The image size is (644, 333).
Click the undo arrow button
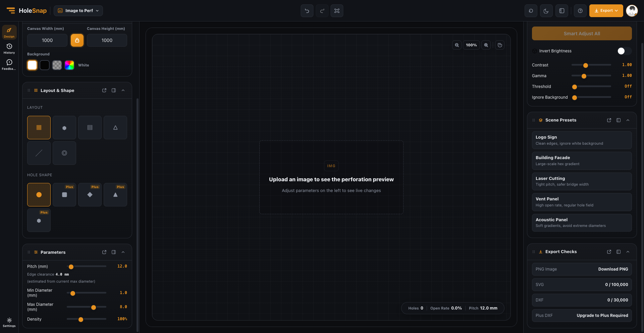pyautogui.click(x=307, y=11)
